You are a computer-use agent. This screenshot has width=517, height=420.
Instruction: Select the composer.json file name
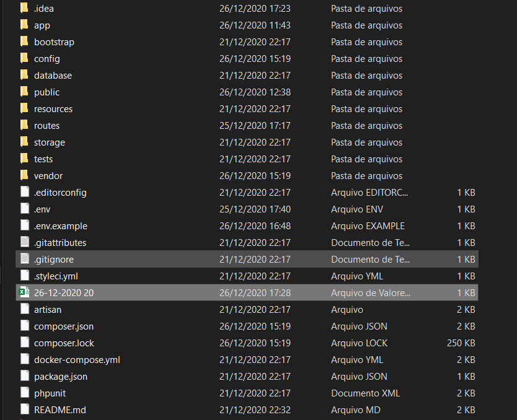tap(64, 326)
